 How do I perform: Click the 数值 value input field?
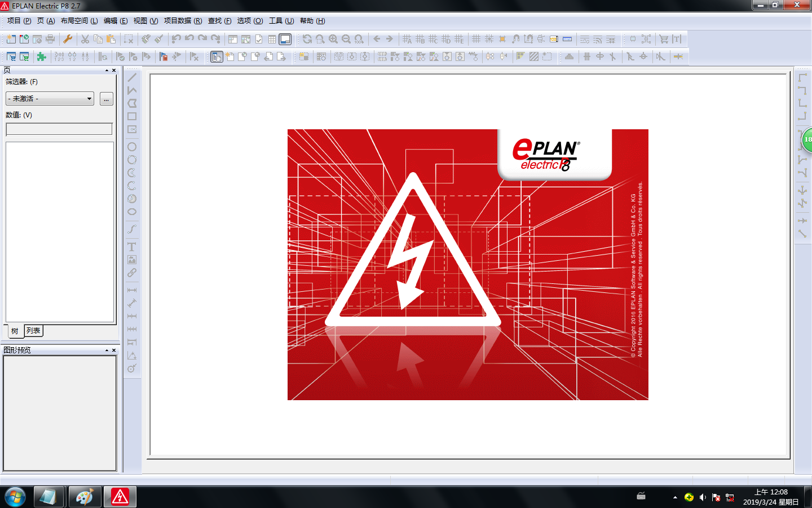pyautogui.click(x=59, y=129)
